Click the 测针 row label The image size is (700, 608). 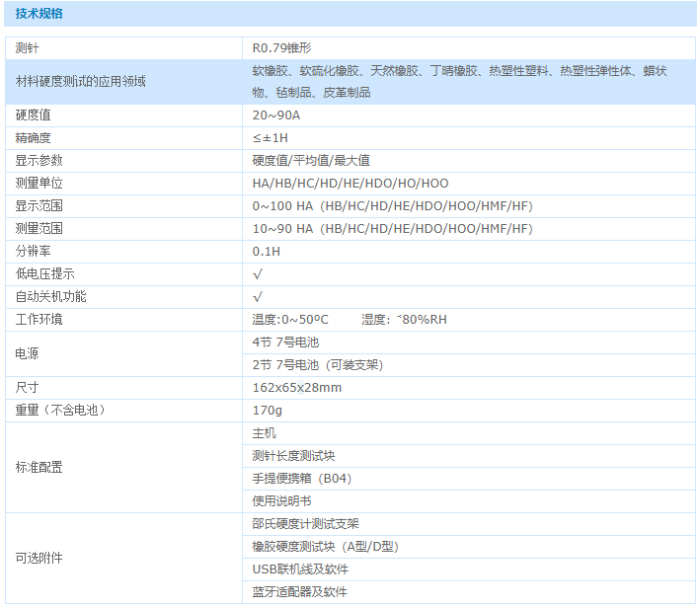[x=28, y=47]
